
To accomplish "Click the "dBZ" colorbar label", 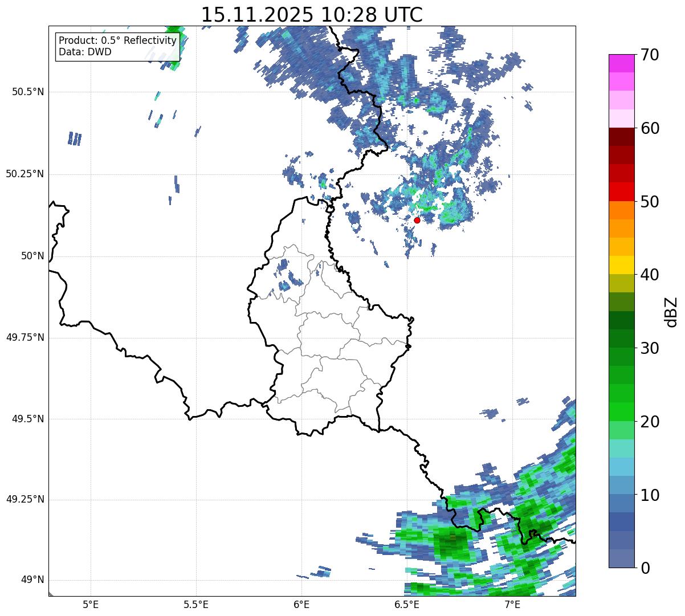I will coord(671,311).
